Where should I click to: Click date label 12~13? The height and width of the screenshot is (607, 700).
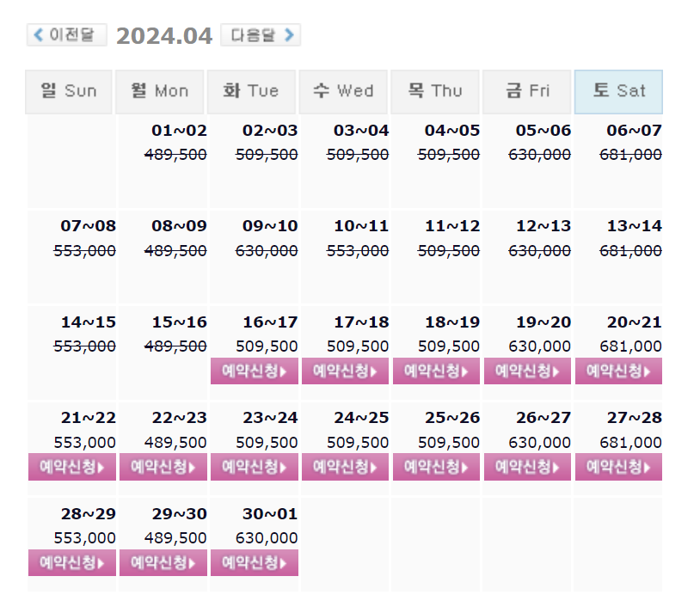pos(543,226)
